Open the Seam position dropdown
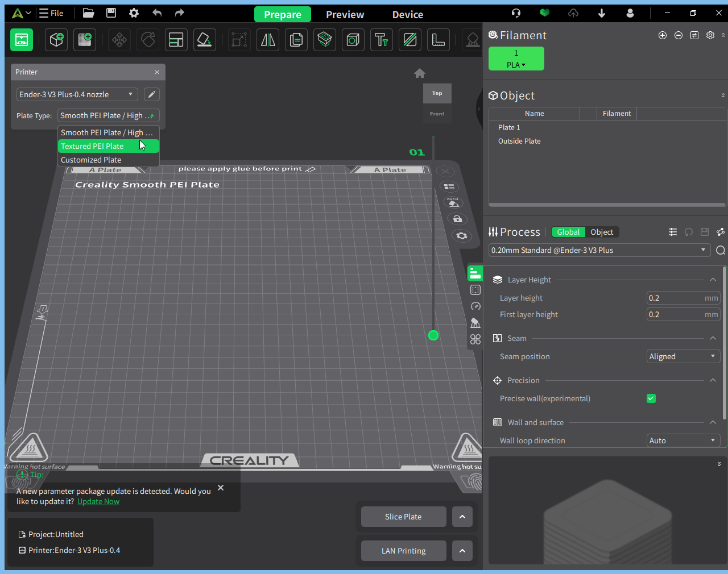The image size is (728, 574). [x=684, y=356]
